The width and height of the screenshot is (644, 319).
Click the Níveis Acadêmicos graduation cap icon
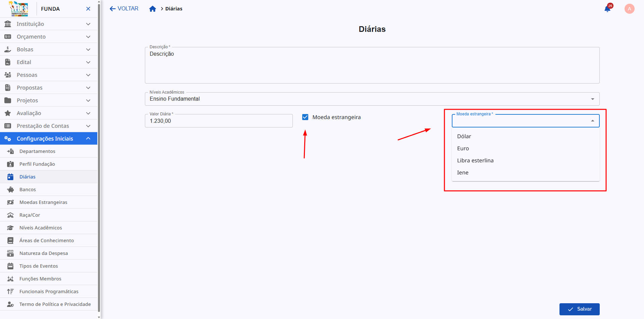click(x=10, y=228)
